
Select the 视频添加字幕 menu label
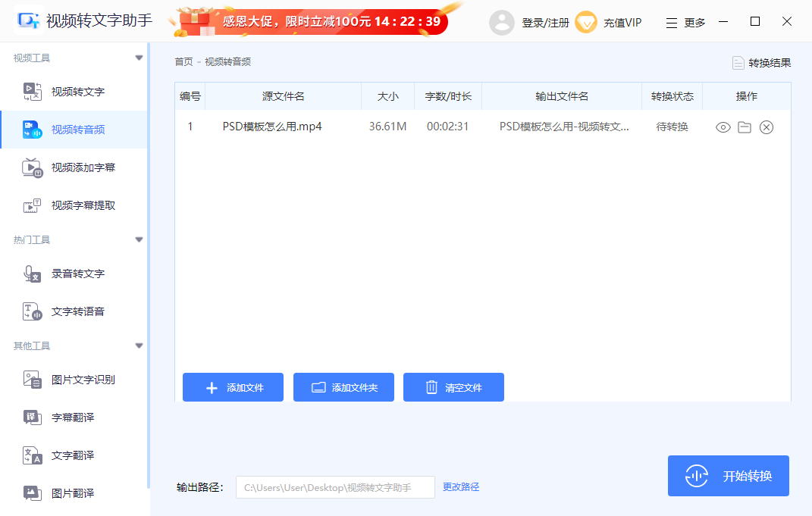[83, 167]
